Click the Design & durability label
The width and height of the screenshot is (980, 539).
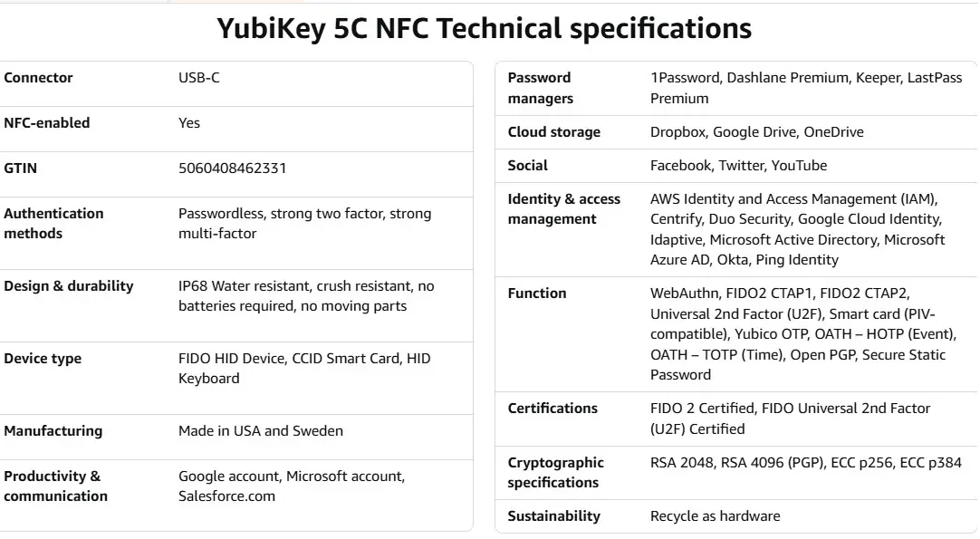(69, 286)
